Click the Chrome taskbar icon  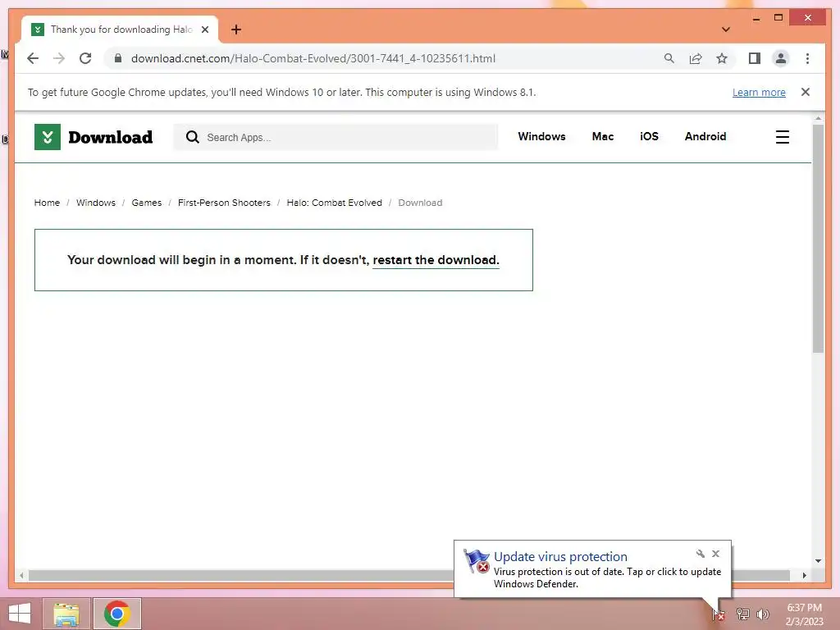point(117,614)
